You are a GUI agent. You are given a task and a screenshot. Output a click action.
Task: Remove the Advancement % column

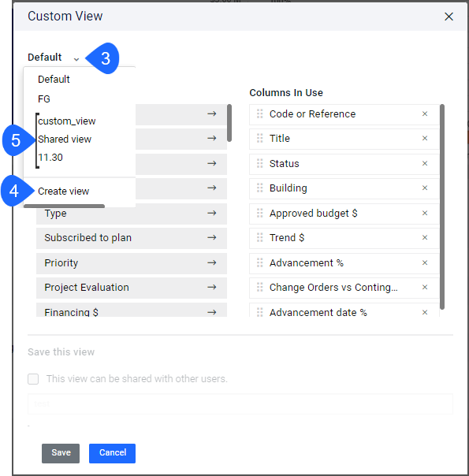425,262
